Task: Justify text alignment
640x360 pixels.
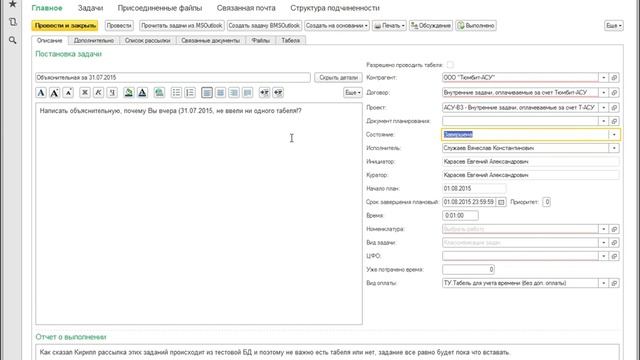Action: point(247,93)
